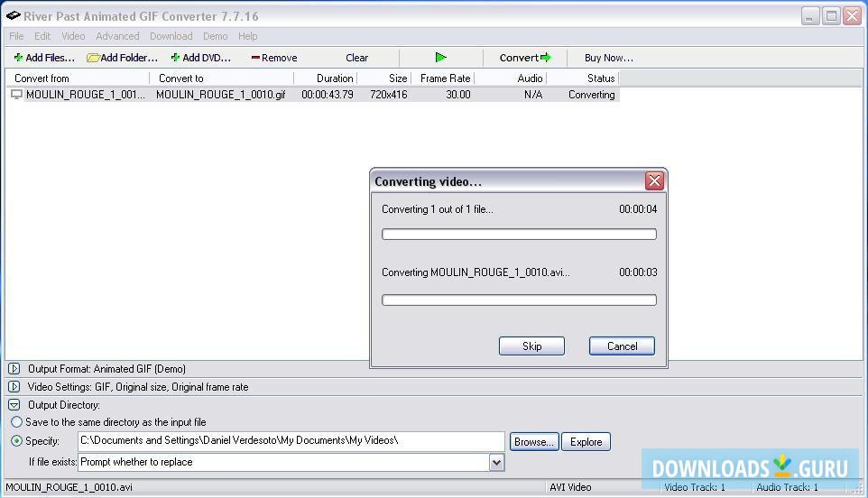
Task: Click the monitor icon of MOULIN_ROUGE row
Action: [16, 95]
